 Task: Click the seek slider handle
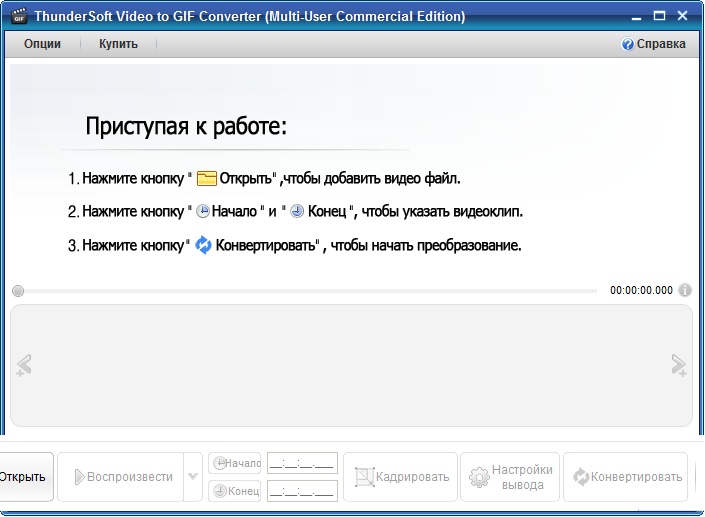(18, 291)
